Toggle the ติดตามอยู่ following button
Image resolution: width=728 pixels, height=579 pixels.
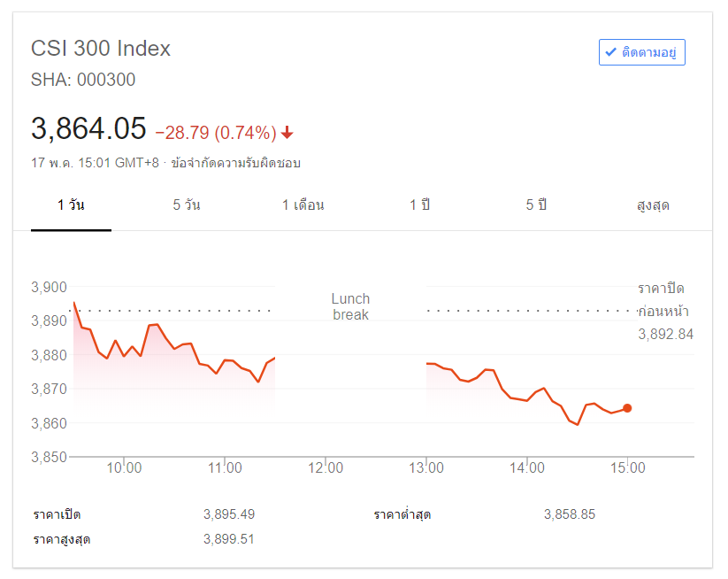[x=642, y=52]
